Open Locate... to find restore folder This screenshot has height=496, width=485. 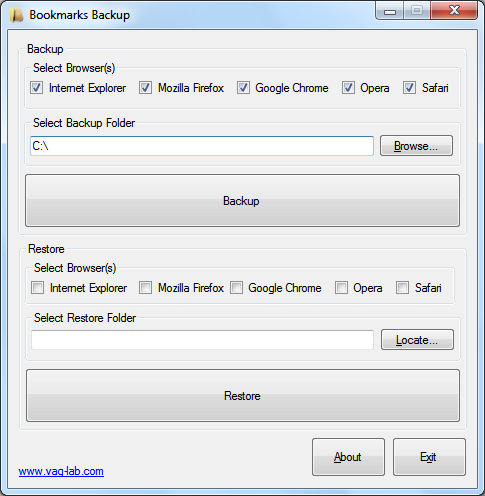[x=417, y=340]
